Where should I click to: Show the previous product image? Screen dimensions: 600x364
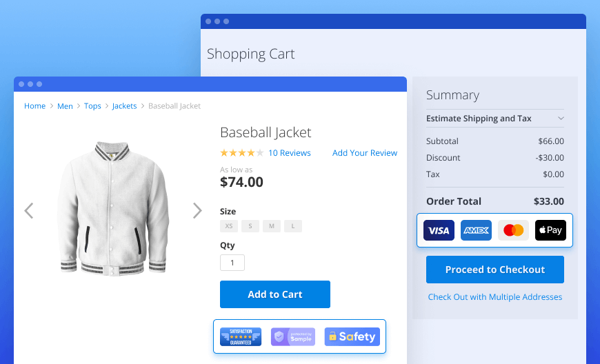(29, 210)
